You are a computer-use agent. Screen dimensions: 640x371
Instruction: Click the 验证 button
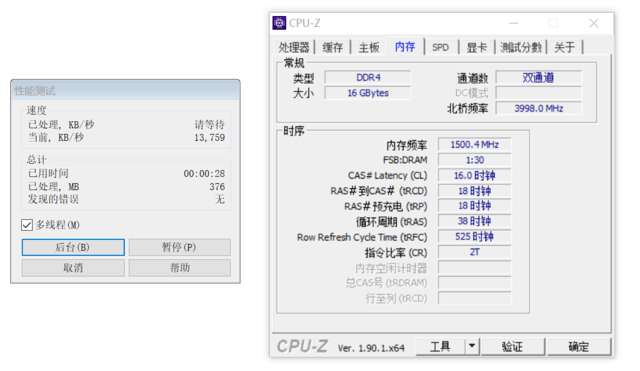(512, 347)
